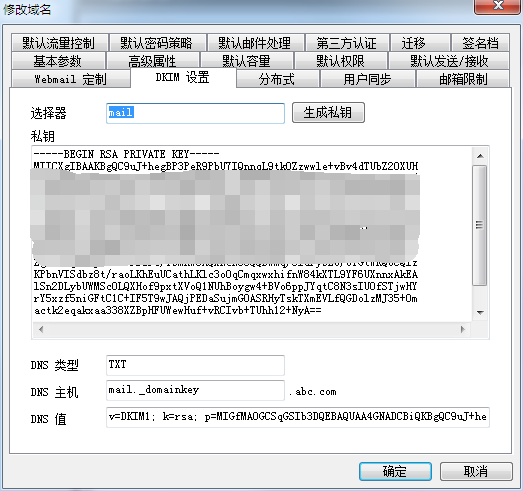The image size is (523, 491).
Task: Click the private key scroll up arrow
Action: tap(480, 156)
